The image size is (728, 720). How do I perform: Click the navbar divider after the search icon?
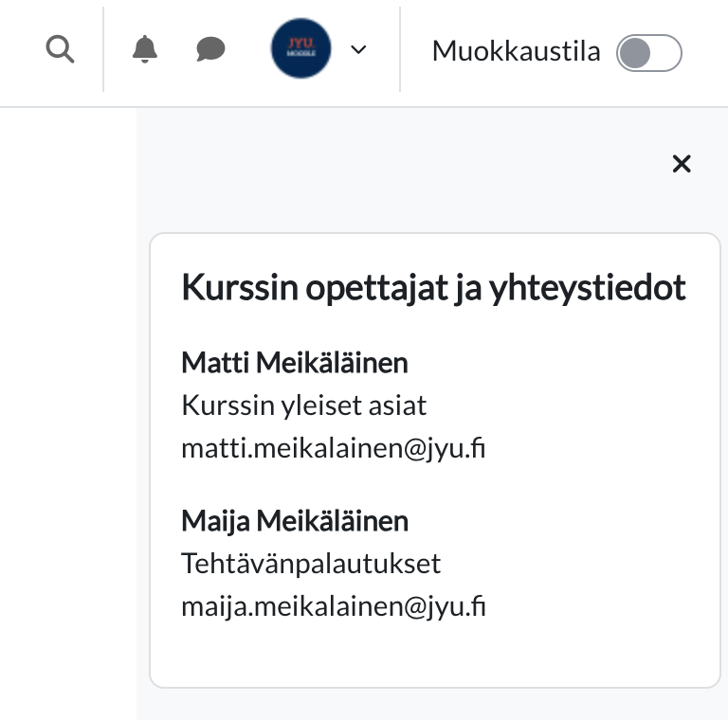tap(103, 50)
